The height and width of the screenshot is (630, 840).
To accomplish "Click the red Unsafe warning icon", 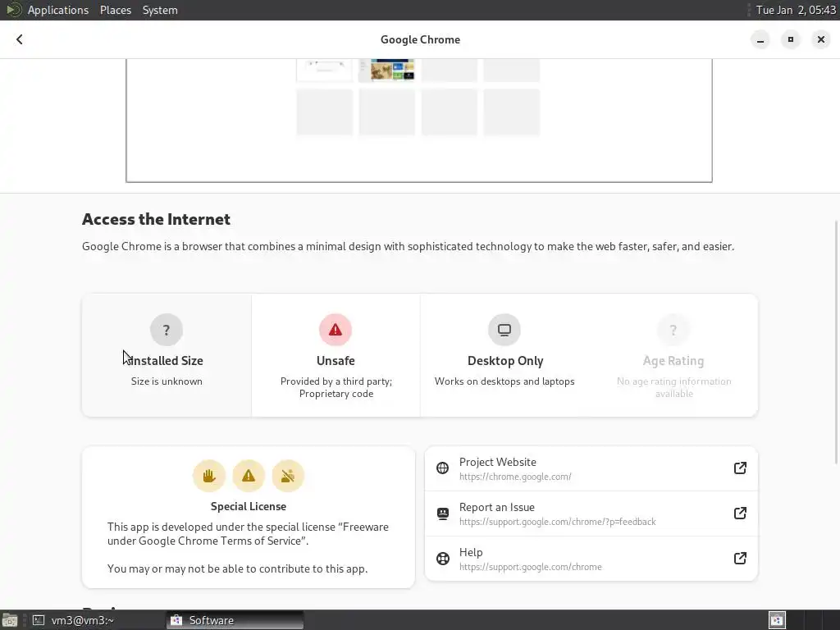I will tap(336, 330).
